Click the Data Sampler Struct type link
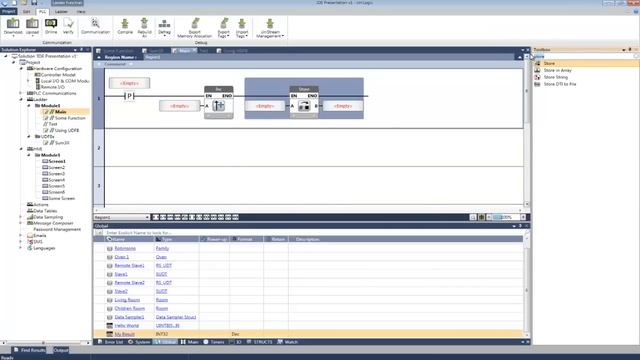Image resolution: width=640 pixels, height=360 pixels. point(176,317)
